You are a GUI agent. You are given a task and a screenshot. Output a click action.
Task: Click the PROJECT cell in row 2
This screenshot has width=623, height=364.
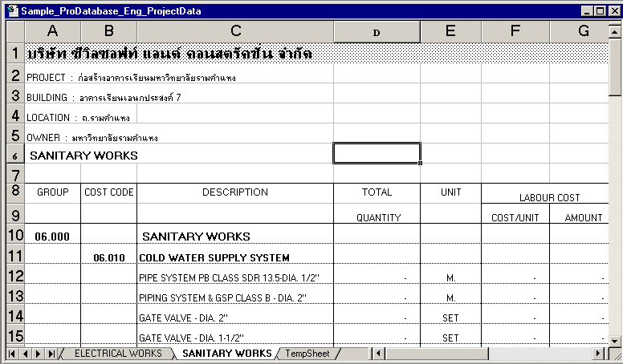coord(131,78)
